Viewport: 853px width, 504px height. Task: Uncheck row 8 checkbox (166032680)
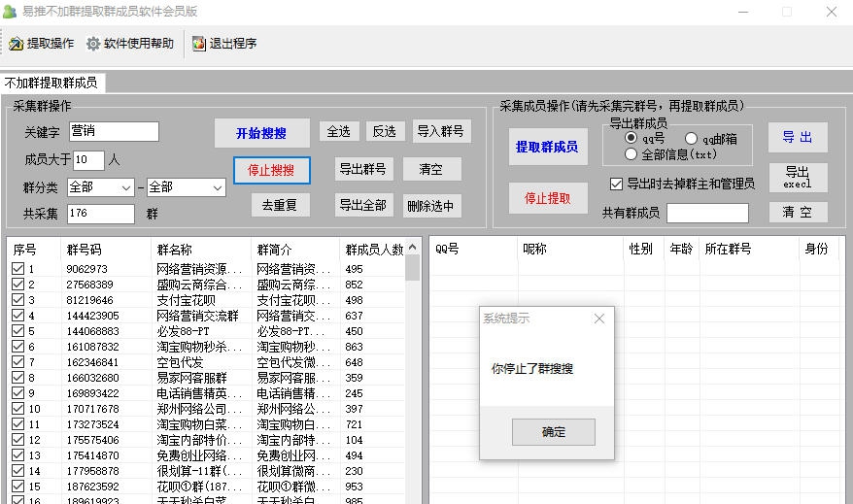[17, 378]
